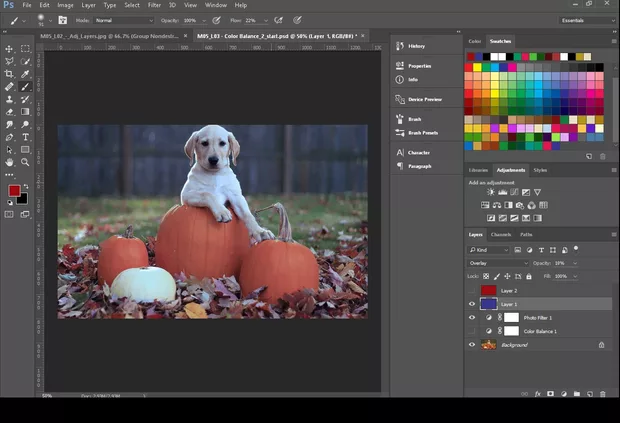
Task: Select the Move tool
Action: click(10, 49)
